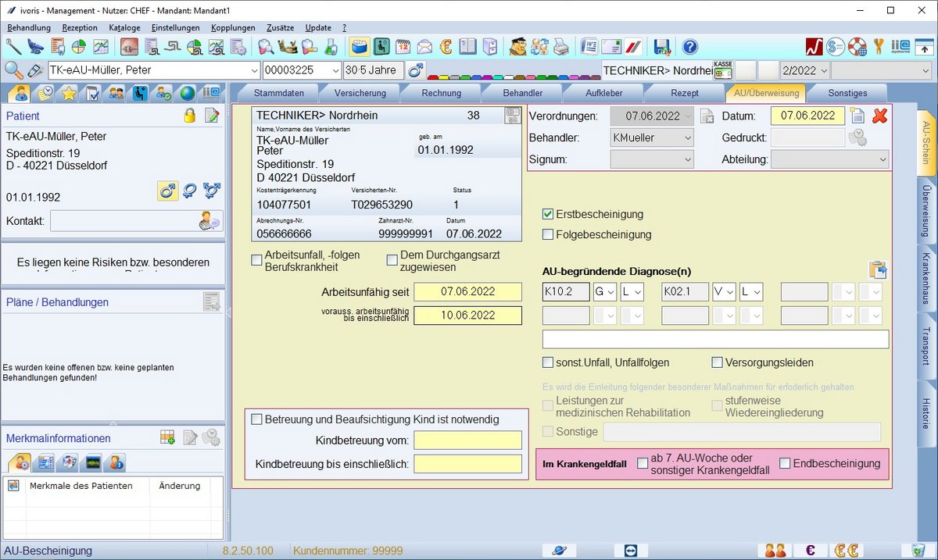Click the Arbeitsunfähig seit date field
The width and height of the screenshot is (938, 560).
(x=467, y=292)
